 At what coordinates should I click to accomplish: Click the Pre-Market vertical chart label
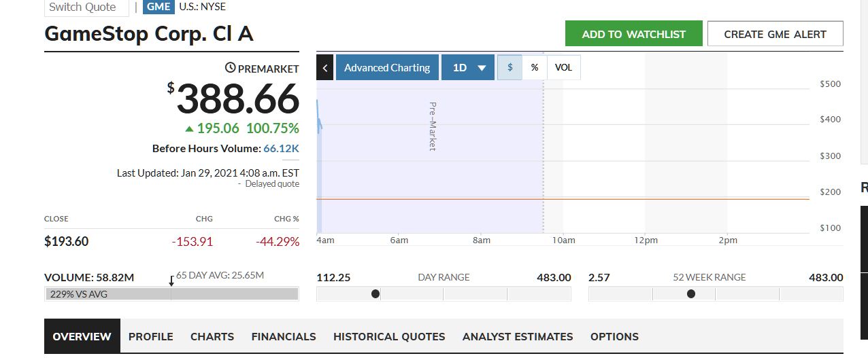433,126
